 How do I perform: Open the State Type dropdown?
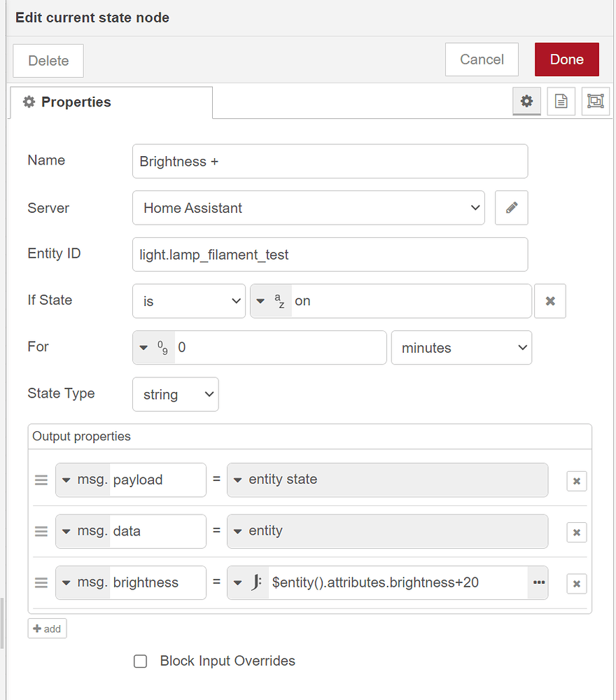coord(175,394)
